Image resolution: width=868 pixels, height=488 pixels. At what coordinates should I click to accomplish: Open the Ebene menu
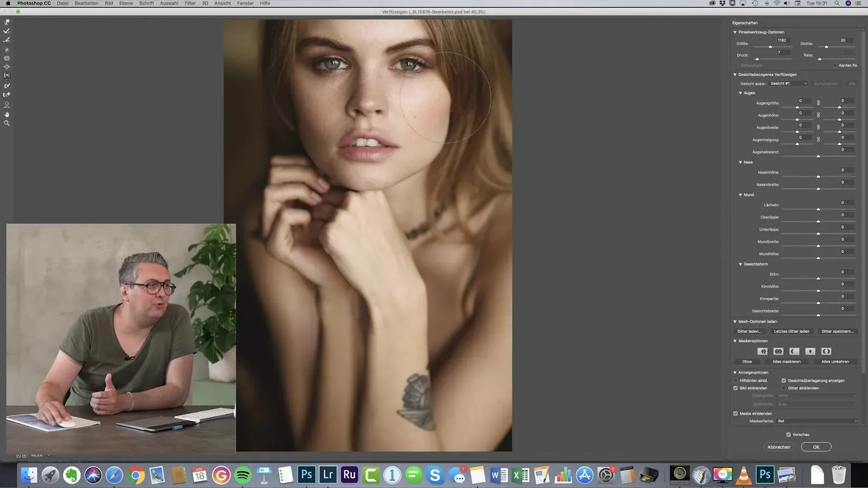click(x=126, y=3)
